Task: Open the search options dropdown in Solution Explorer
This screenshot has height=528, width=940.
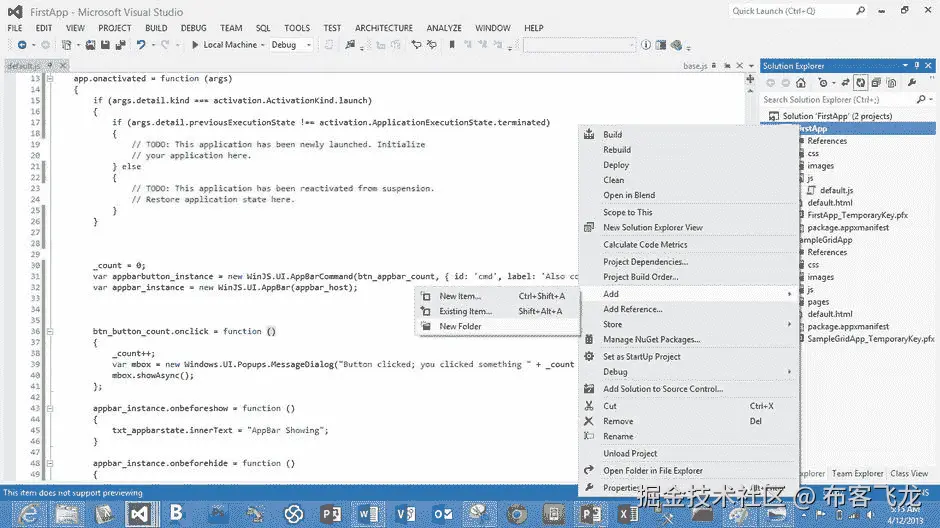Action: pos(931,99)
